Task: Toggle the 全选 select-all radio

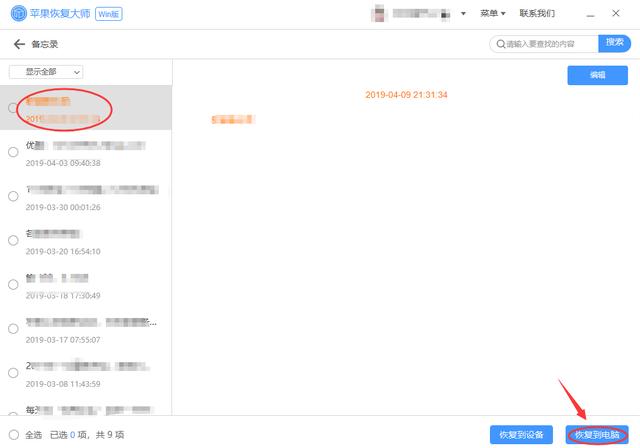Action: [x=13, y=435]
